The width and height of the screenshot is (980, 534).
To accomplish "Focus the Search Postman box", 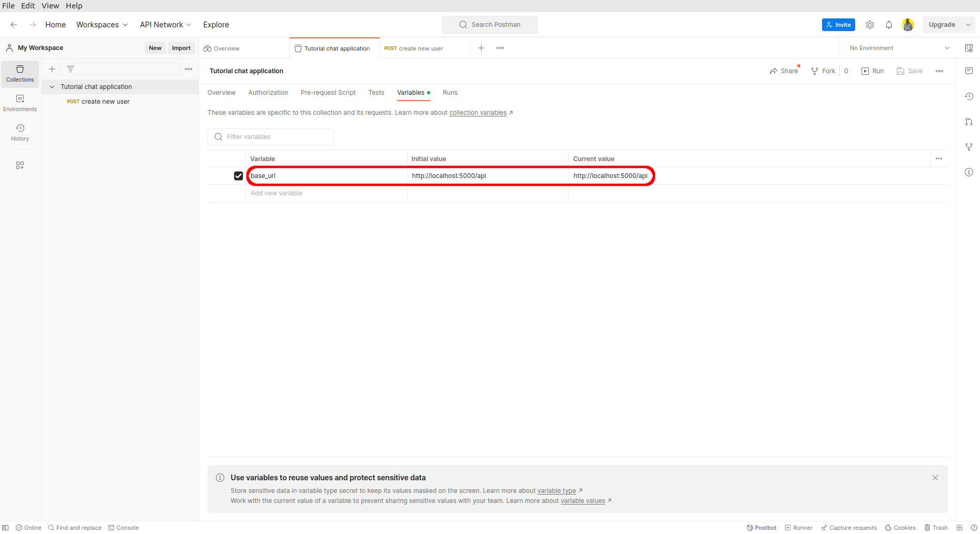I will tap(490, 25).
